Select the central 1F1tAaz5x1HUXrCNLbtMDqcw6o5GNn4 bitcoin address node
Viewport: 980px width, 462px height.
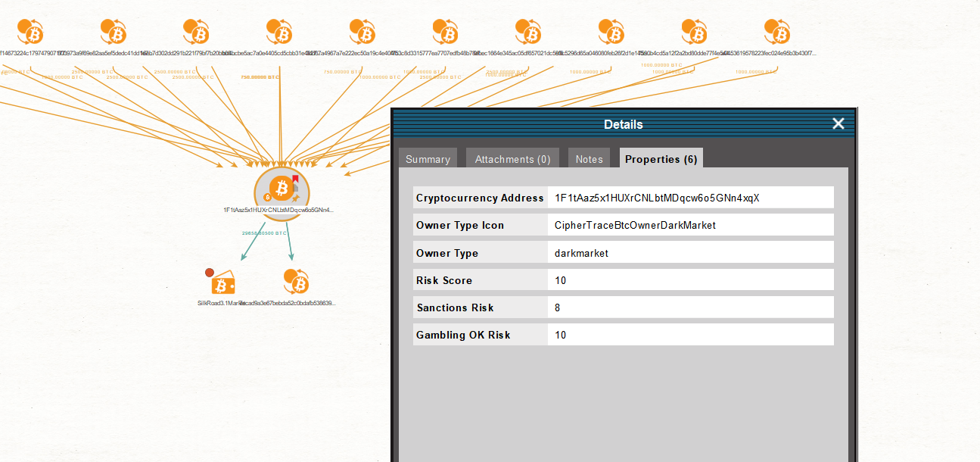(x=282, y=188)
